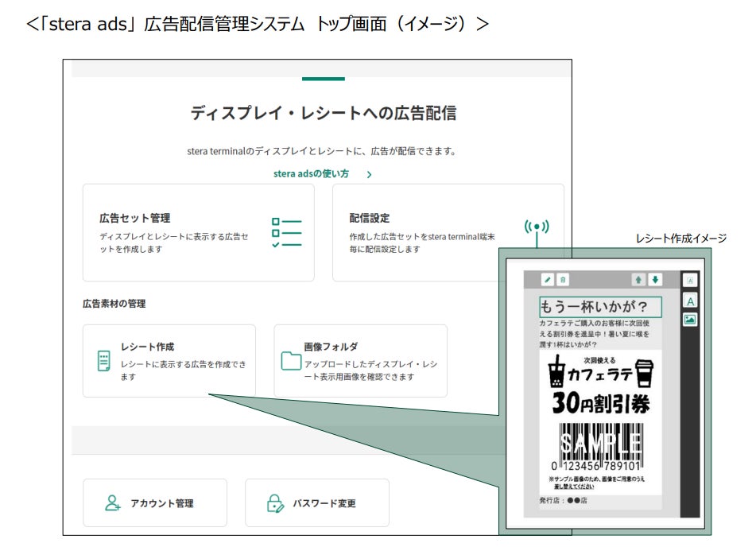Click the ディスプレイ・レシートへの広告配信 title
756x547 pixels.
323,113
